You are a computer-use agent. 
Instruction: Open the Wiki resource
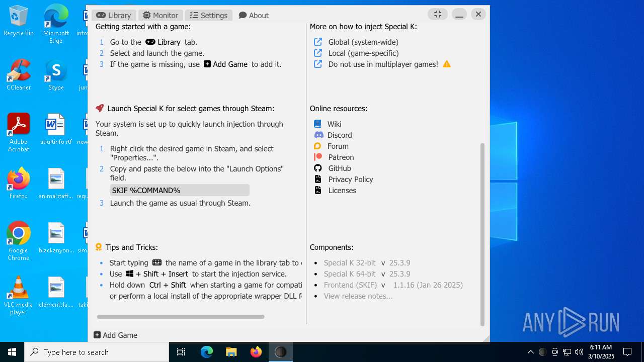point(335,124)
